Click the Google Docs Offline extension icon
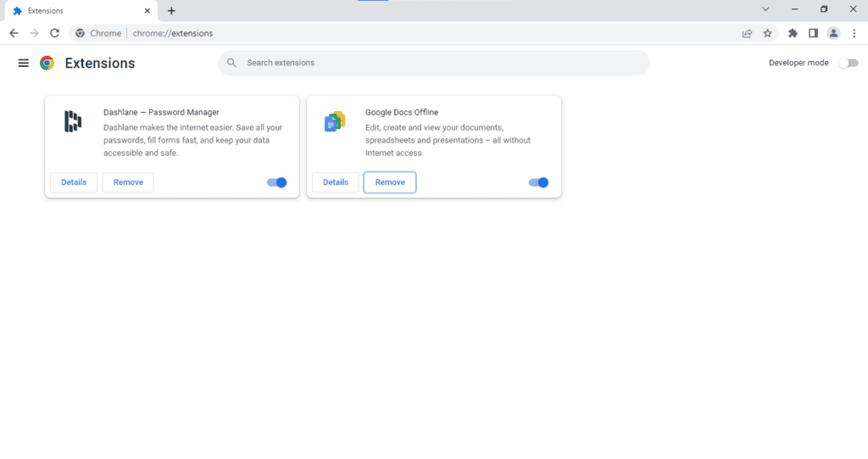Image resolution: width=868 pixels, height=459 pixels. [x=335, y=121]
